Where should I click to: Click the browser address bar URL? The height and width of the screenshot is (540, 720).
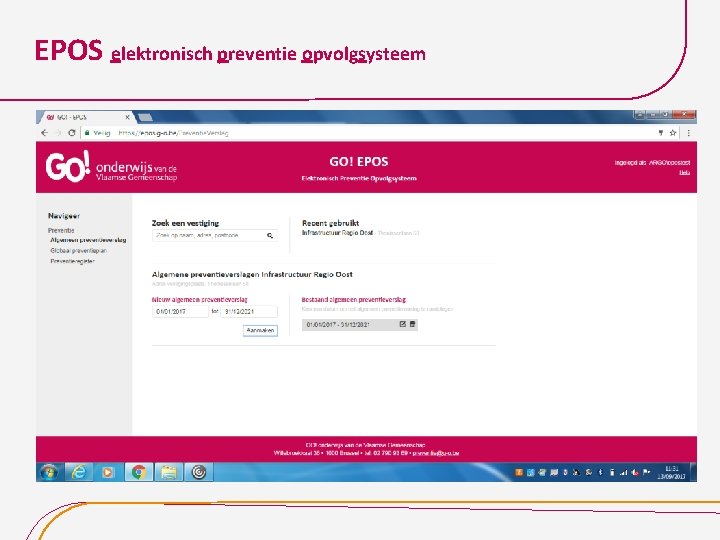click(x=173, y=133)
